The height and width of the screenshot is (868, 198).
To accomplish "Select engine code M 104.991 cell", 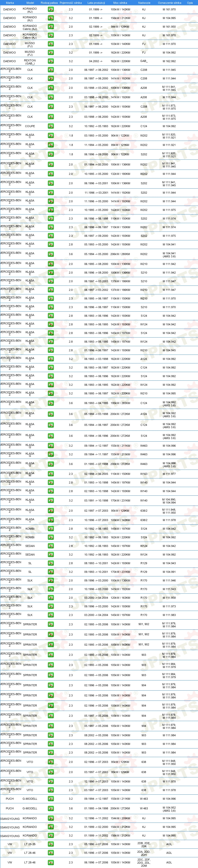I will 169,572.
